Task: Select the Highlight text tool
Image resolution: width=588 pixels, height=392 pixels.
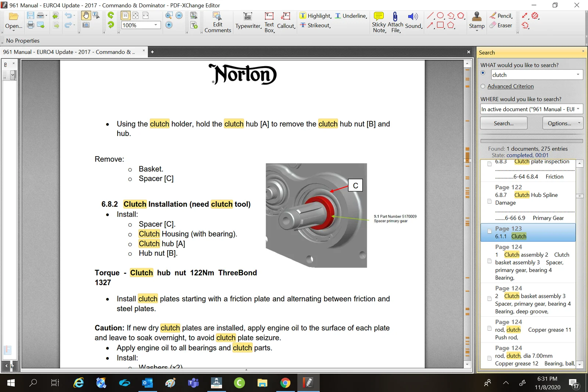Action: point(315,16)
